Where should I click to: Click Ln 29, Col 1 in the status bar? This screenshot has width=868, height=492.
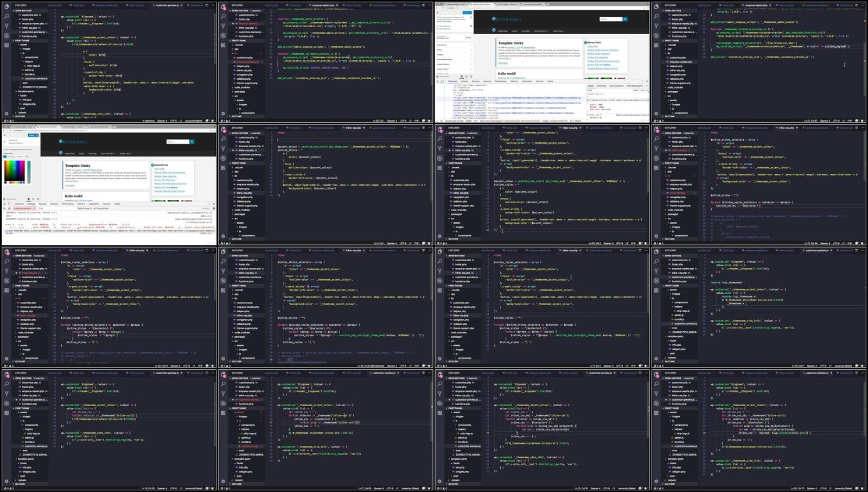click(x=379, y=121)
